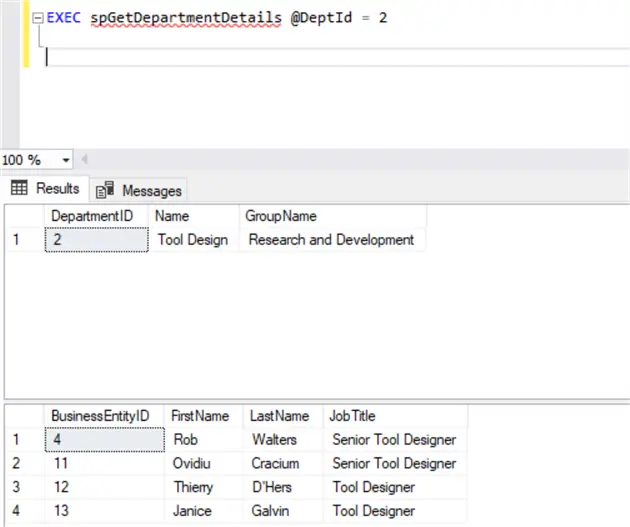Click the cell with first name Ovidiu
The height and width of the screenshot is (527, 630).
194,463
